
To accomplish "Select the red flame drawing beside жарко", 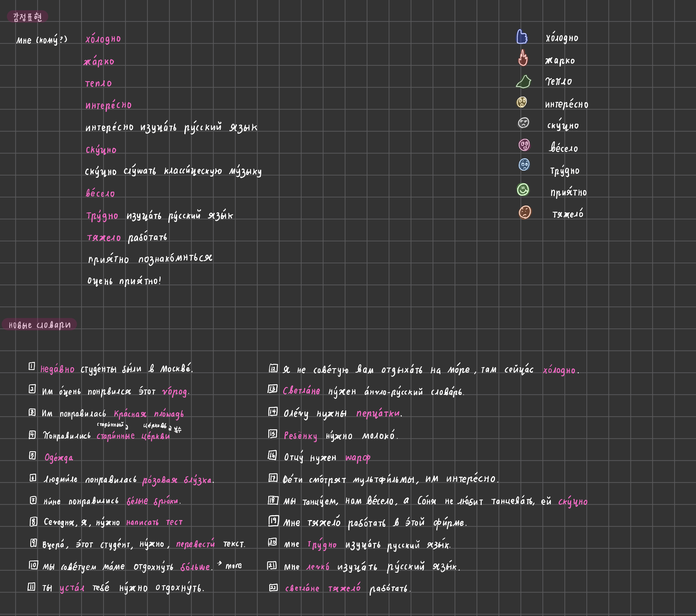I will 523,57.
